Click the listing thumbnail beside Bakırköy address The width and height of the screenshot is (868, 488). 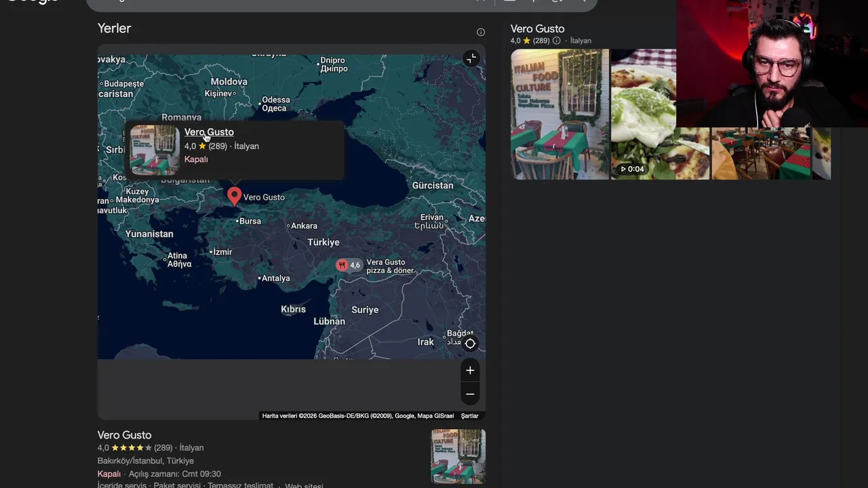[x=458, y=456]
